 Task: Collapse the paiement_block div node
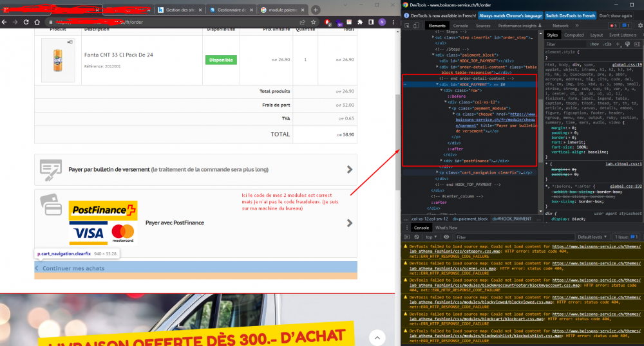coord(433,55)
